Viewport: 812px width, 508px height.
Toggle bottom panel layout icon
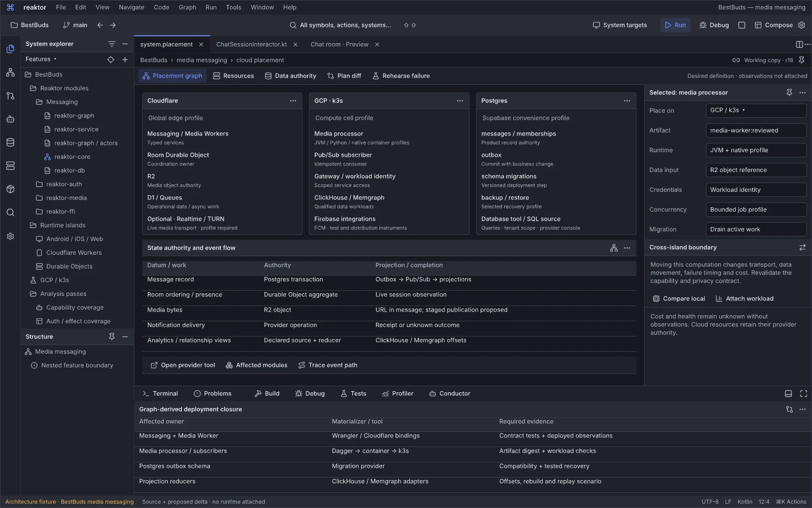(788, 394)
